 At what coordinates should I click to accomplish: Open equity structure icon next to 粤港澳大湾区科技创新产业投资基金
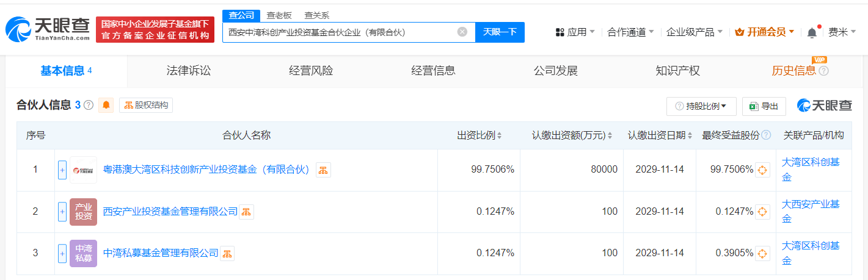point(323,170)
